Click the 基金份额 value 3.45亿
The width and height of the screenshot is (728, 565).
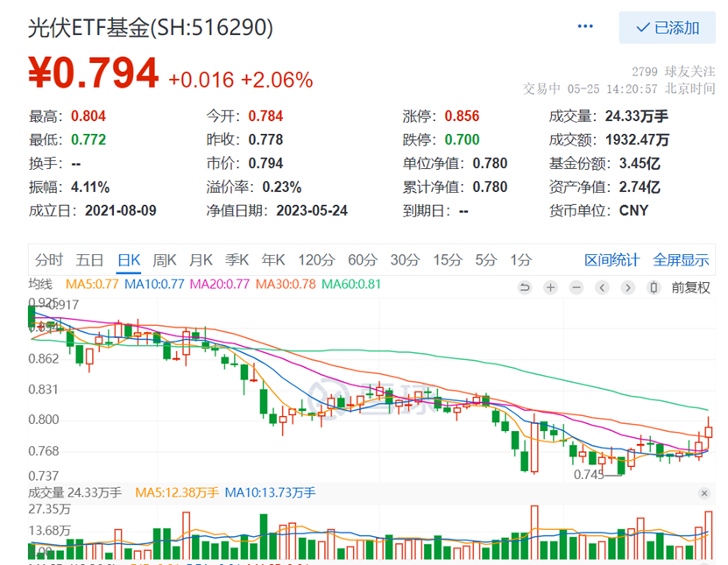(640, 164)
